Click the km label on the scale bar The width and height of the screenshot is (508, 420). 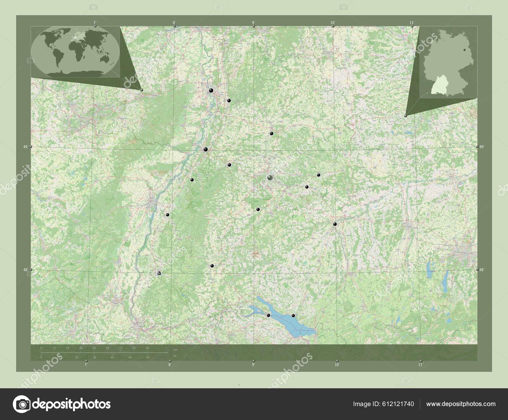pyautogui.click(x=175, y=351)
